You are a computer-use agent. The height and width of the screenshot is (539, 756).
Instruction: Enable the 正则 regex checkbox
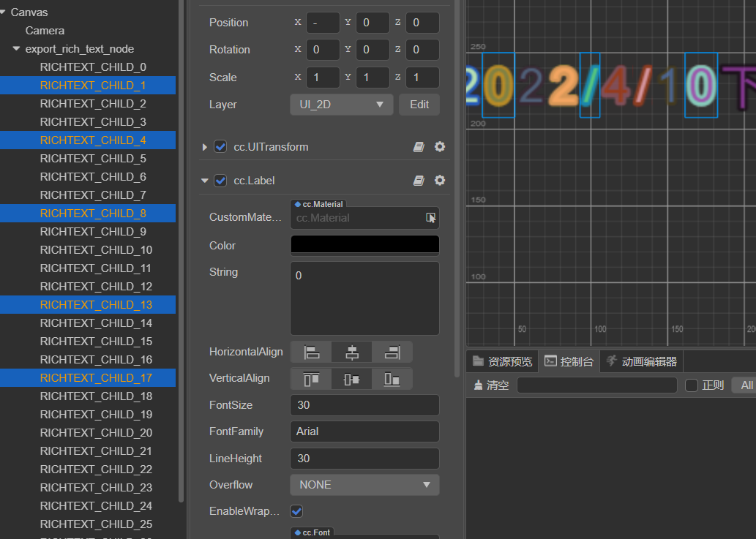[691, 385]
